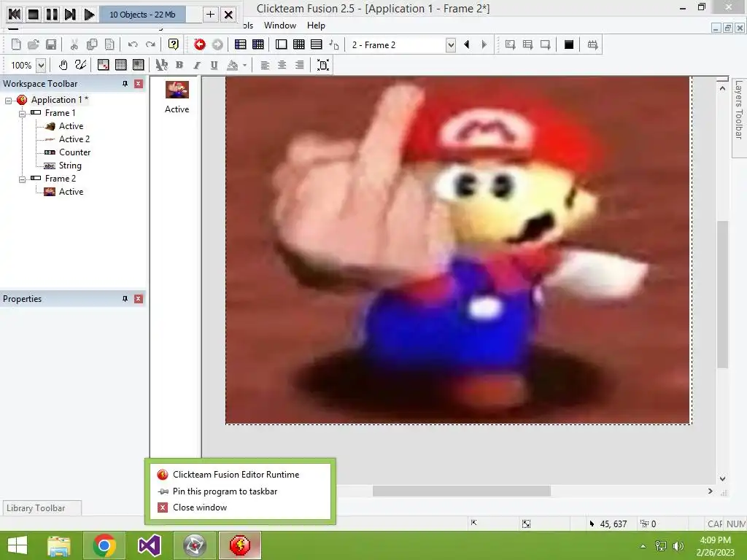747x560 pixels.
Task: Select the hand Pan tool
Action: [63, 65]
